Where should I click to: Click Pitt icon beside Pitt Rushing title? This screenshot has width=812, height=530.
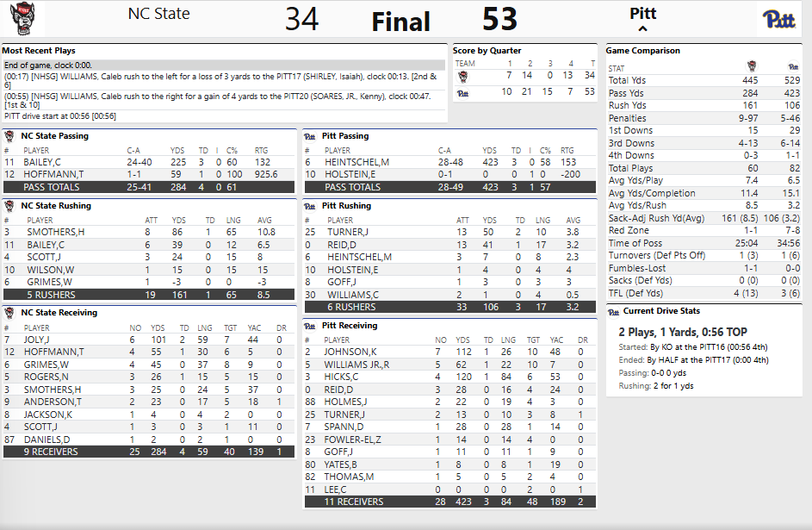pos(311,206)
